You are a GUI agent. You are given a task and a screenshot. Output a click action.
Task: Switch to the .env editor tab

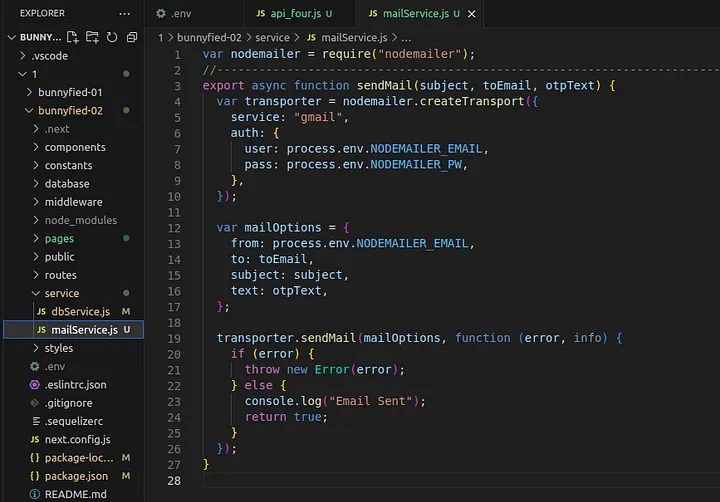pos(193,14)
